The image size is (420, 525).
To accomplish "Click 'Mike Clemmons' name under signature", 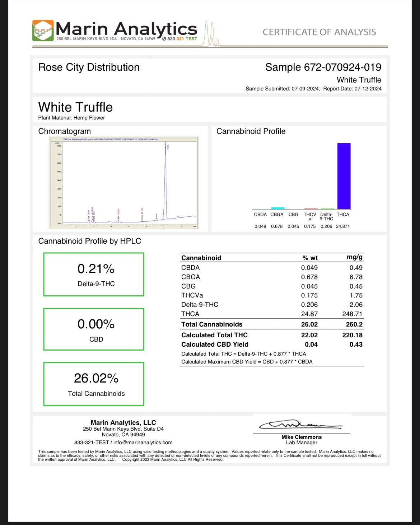I will (x=302, y=437).
